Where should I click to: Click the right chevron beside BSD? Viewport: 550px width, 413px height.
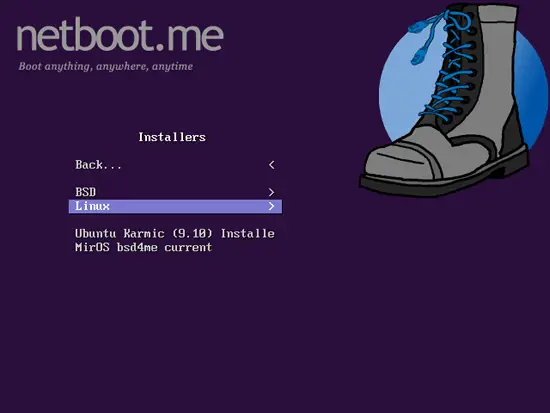click(x=271, y=192)
